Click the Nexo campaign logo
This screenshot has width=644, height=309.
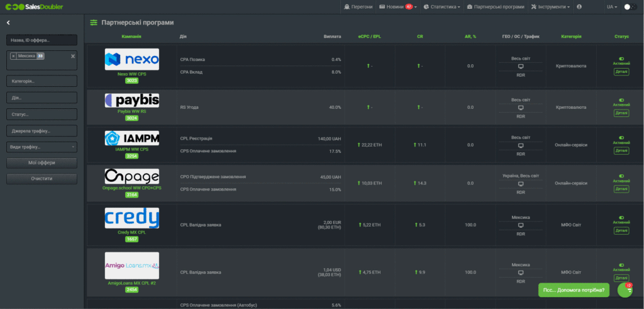[x=131, y=60]
